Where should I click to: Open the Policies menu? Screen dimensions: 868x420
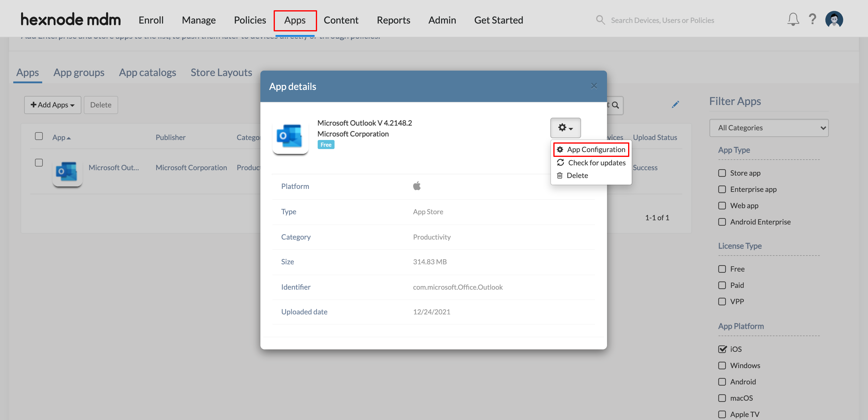pyautogui.click(x=250, y=20)
